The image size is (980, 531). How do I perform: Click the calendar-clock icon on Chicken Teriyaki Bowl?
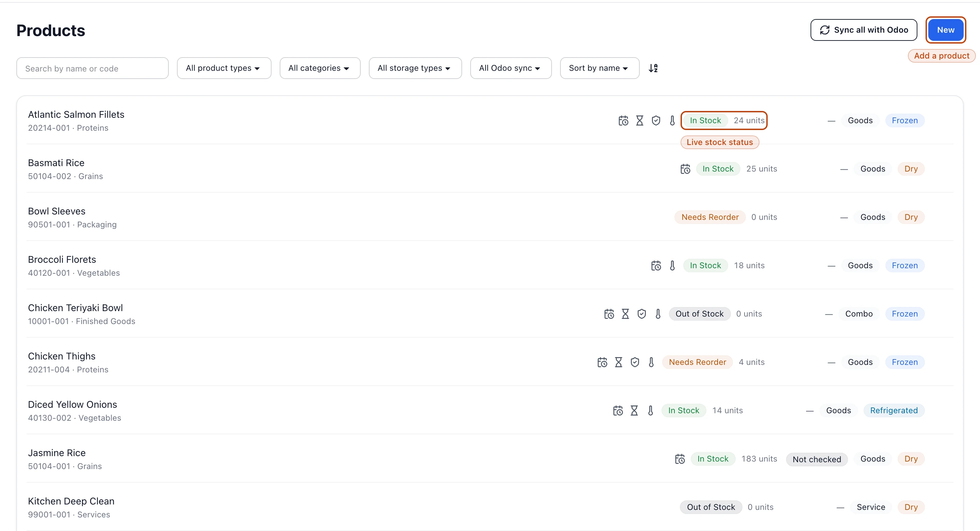tap(609, 314)
